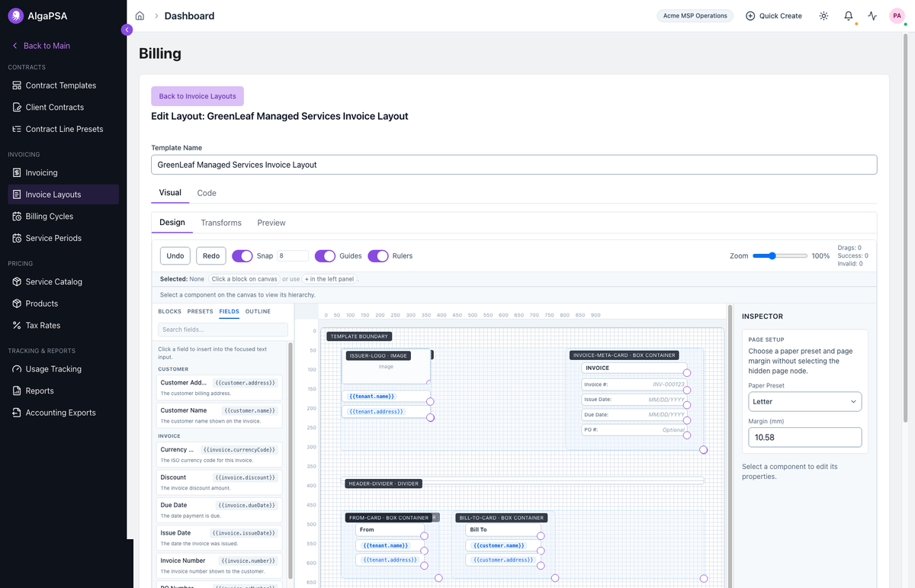Click the Reports sidebar icon
This screenshot has height=588, width=915.
(x=17, y=391)
